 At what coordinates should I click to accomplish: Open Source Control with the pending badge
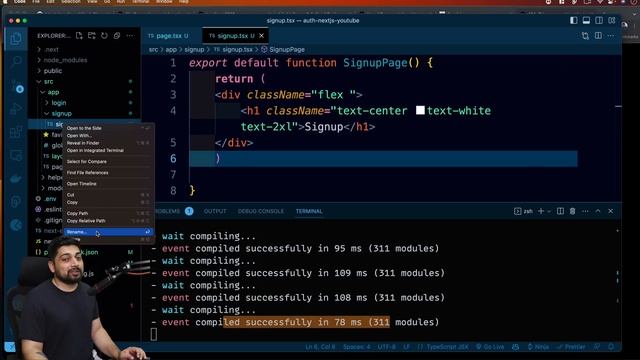17,86
